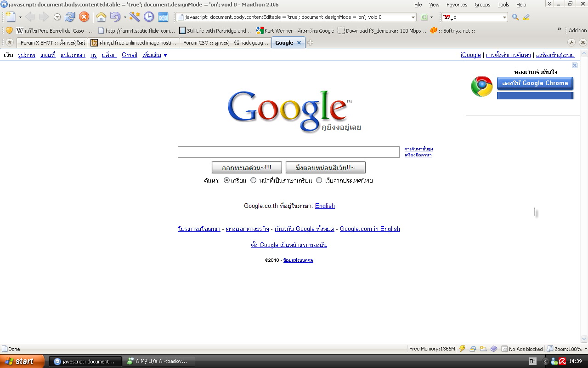588x368 pixels.
Task: Go to the Home page icon
Action: 101,17
